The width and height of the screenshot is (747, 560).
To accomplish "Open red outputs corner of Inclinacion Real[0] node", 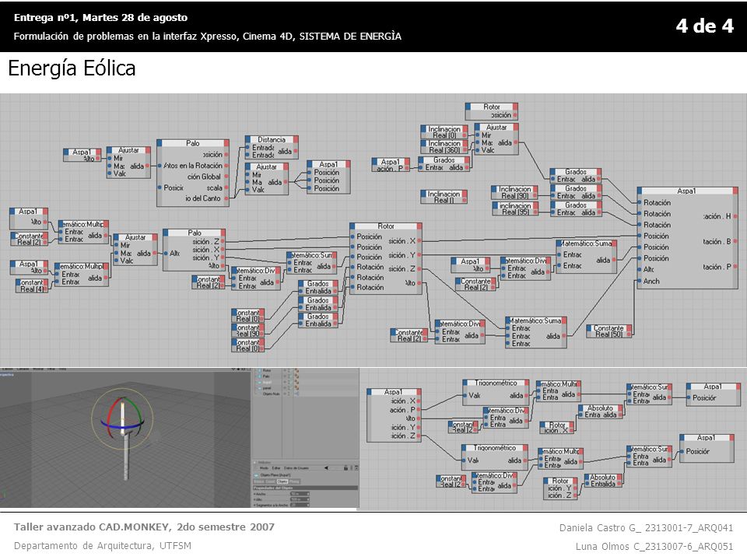I will pos(465,128).
